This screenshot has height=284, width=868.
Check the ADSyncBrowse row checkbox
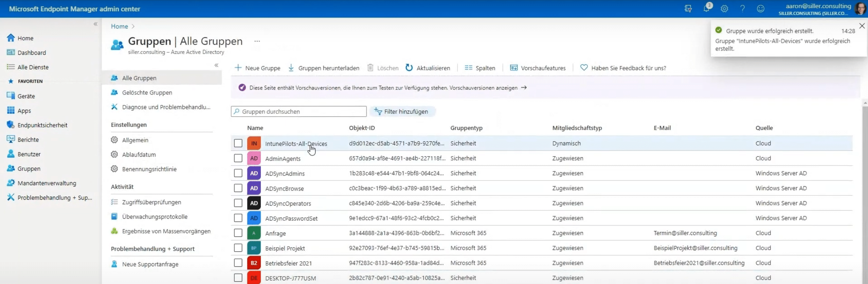tap(238, 188)
